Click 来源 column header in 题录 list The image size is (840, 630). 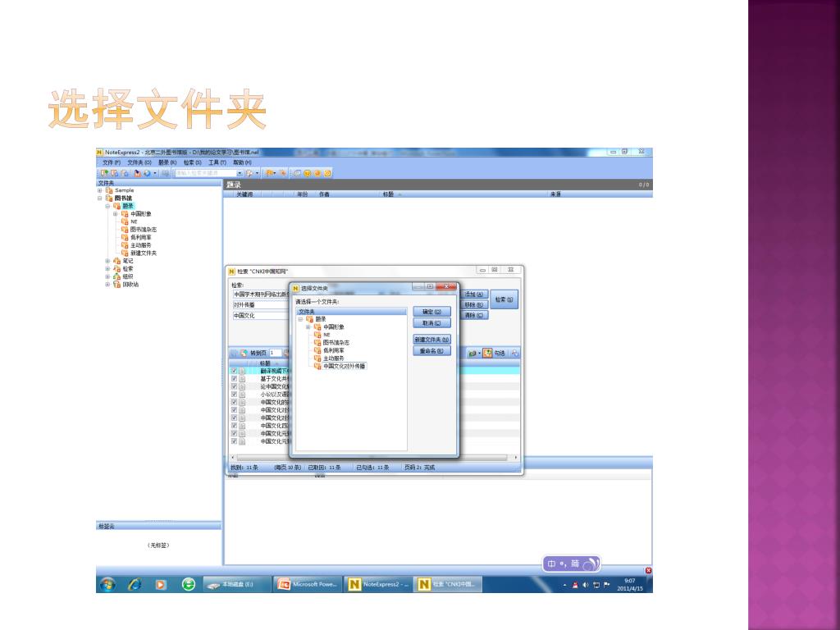(x=555, y=194)
